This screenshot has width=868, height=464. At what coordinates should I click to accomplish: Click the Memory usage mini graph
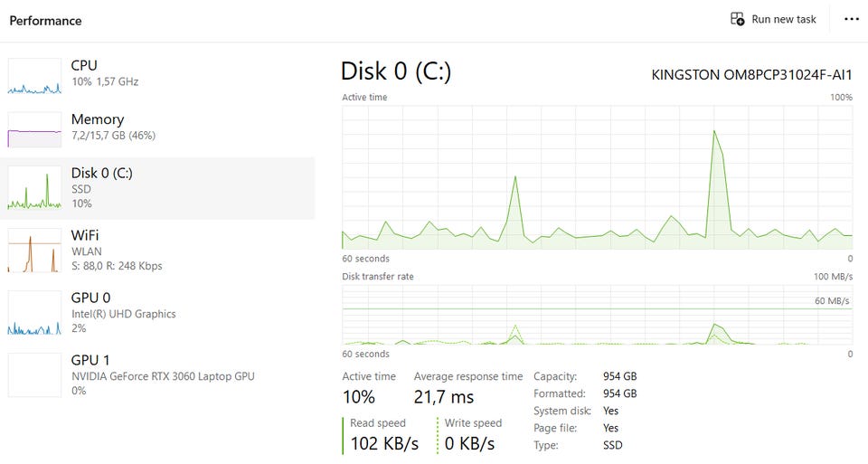34,129
